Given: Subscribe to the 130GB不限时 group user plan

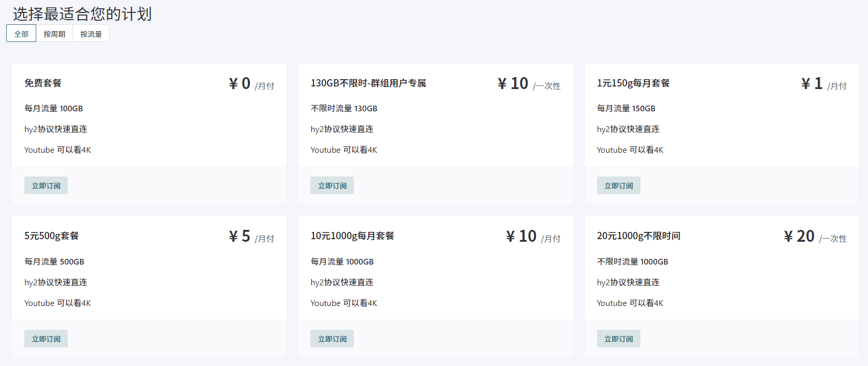Looking at the screenshot, I should click(332, 185).
